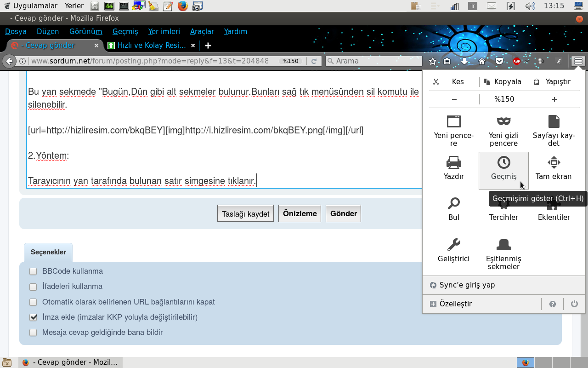Image resolution: width=588 pixels, height=368 pixels.
Task: Reload page with refresh icon
Action: [314, 61]
